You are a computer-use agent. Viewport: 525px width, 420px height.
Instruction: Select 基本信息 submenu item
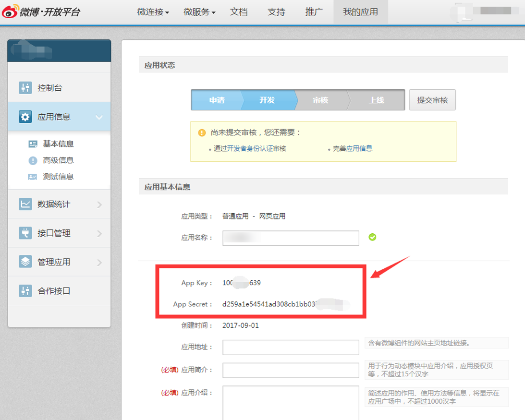coord(58,144)
